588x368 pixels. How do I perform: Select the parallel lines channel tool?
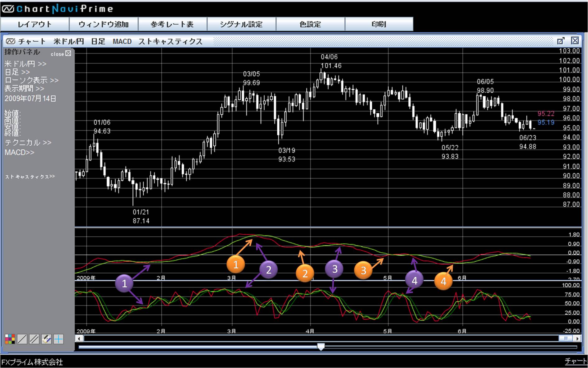[34, 339]
